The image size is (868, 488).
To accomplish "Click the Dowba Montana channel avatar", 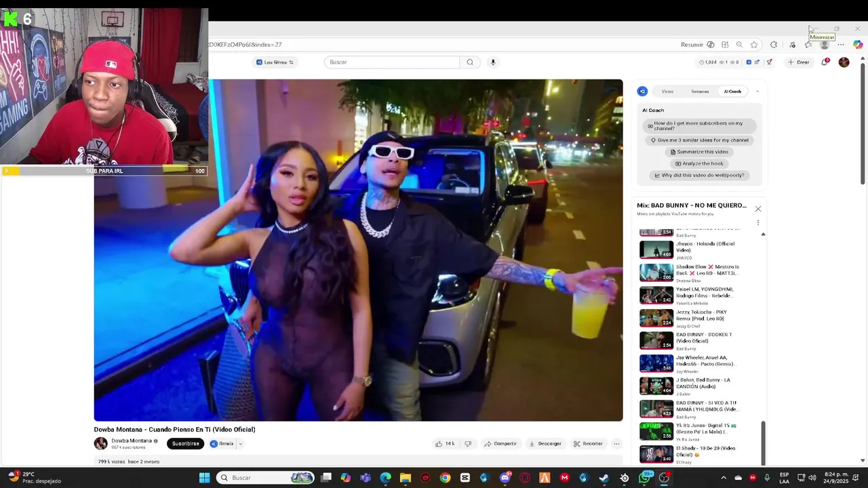I will [100, 444].
